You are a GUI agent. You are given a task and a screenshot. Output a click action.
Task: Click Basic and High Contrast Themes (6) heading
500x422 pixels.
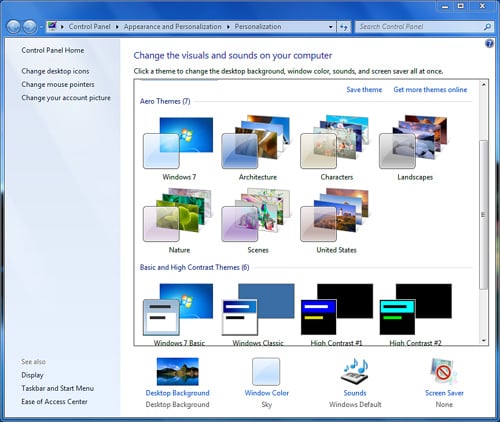(194, 267)
